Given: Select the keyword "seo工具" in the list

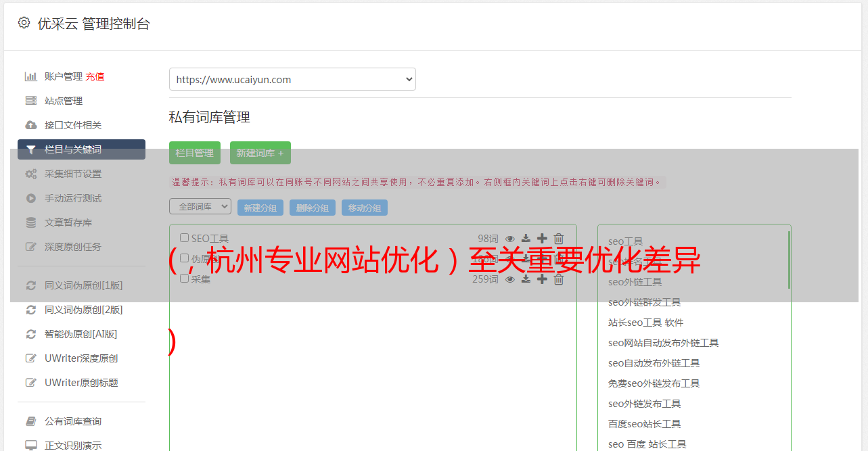Looking at the screenshot, I should click(626, 241).
